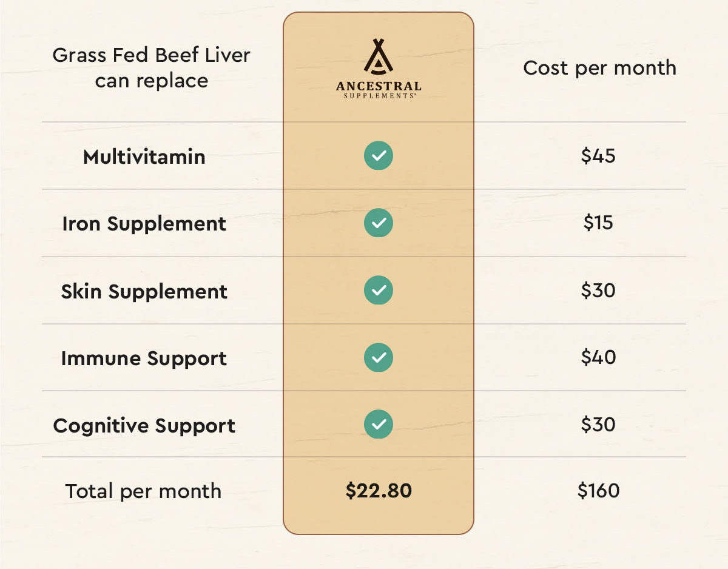
Task: Select the Multivitamin row label
Action: [144, 157]
